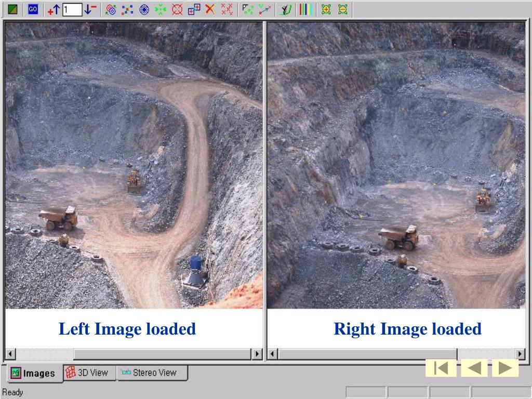Screen dimensions: 532x399
Task: Click the green square icon in the toolbar
Action: 12,9
